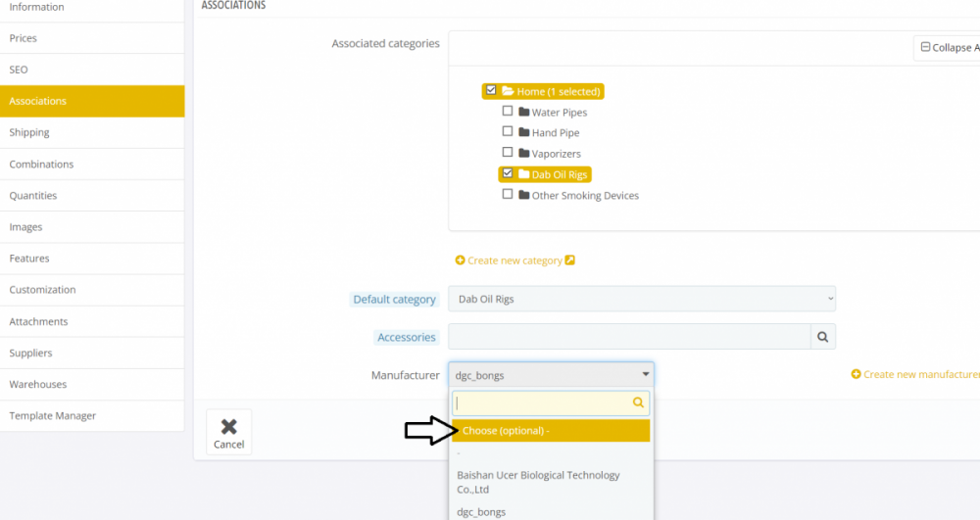Switch to the Warehouses tab
This screenshot has height=520, width=980.
[92, 384]
